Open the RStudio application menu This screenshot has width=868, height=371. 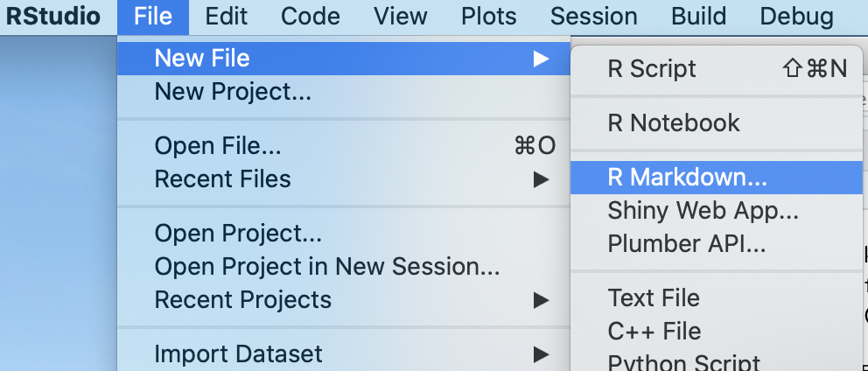click(x=52, y=16)
